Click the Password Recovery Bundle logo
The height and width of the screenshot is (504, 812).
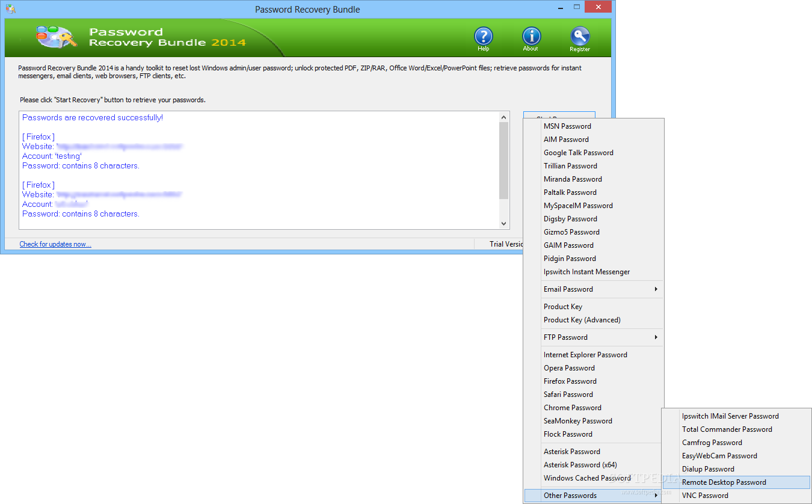(56, 37)
